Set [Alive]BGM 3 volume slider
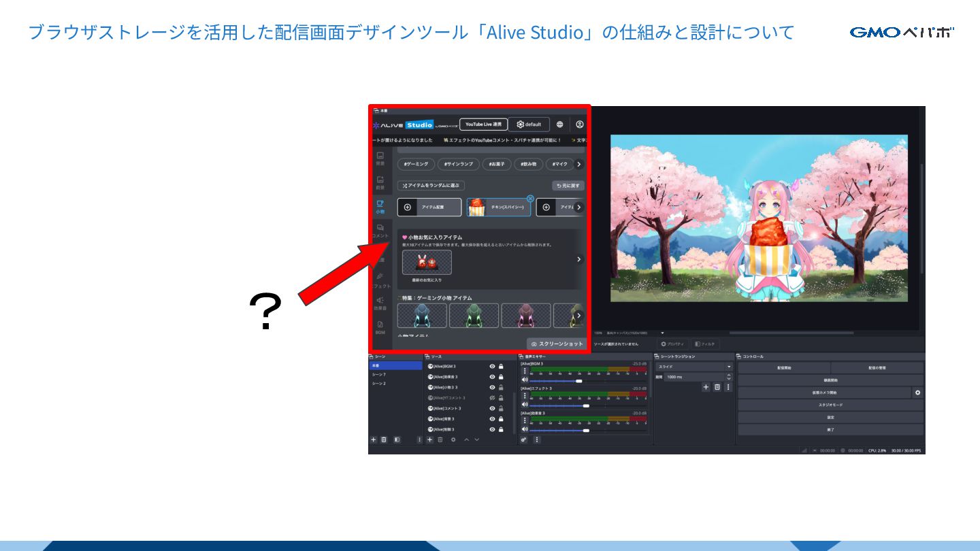The height and width of the screenshot is (551, 980). pyautogui.click(x=588, y=381)
